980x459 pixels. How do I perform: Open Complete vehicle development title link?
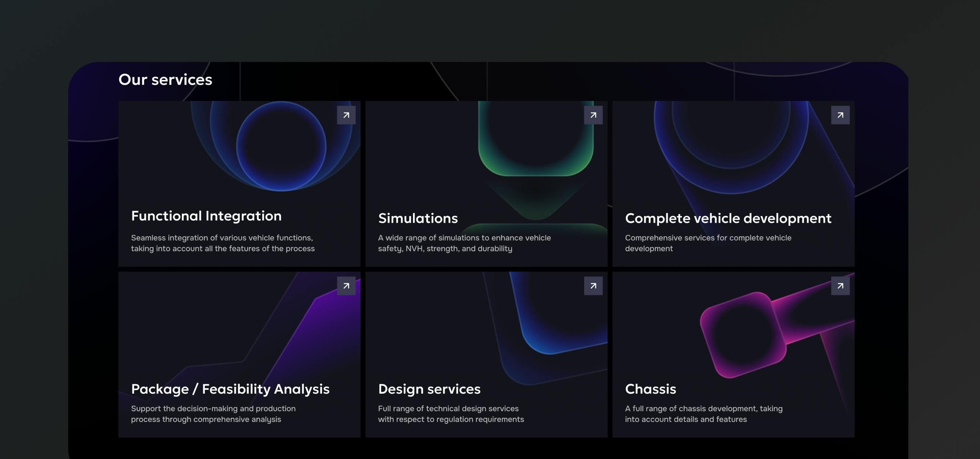click(x=728, y=218)
